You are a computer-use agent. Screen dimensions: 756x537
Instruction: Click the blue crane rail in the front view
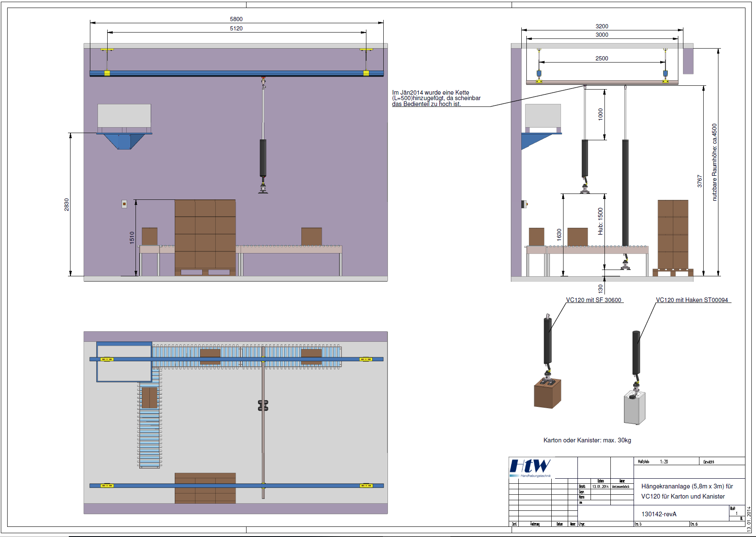tap(236, 74)
